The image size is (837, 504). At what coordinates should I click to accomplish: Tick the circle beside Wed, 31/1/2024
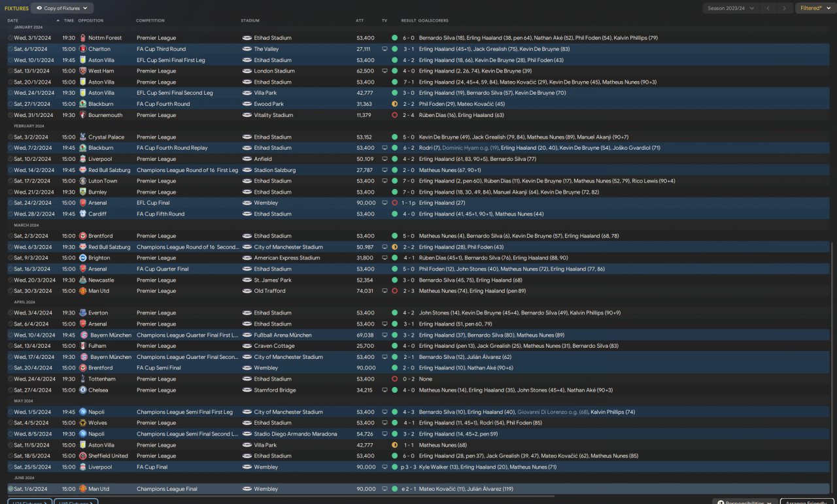coord(10,115)
